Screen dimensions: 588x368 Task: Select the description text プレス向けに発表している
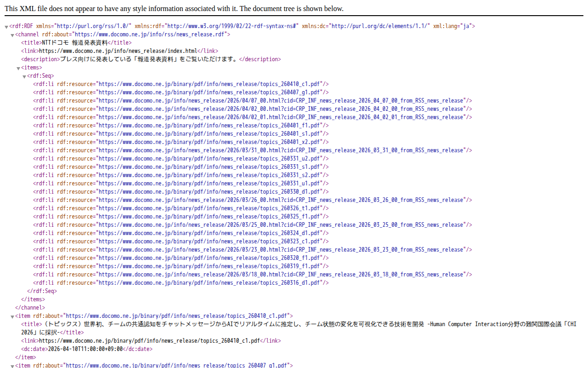[x=96, y=59]
